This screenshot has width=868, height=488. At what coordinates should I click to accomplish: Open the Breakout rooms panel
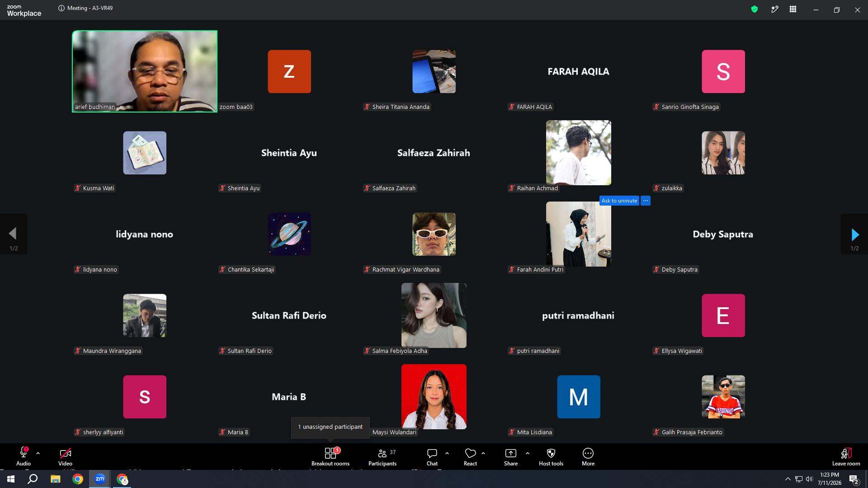[x=330, y=456]
